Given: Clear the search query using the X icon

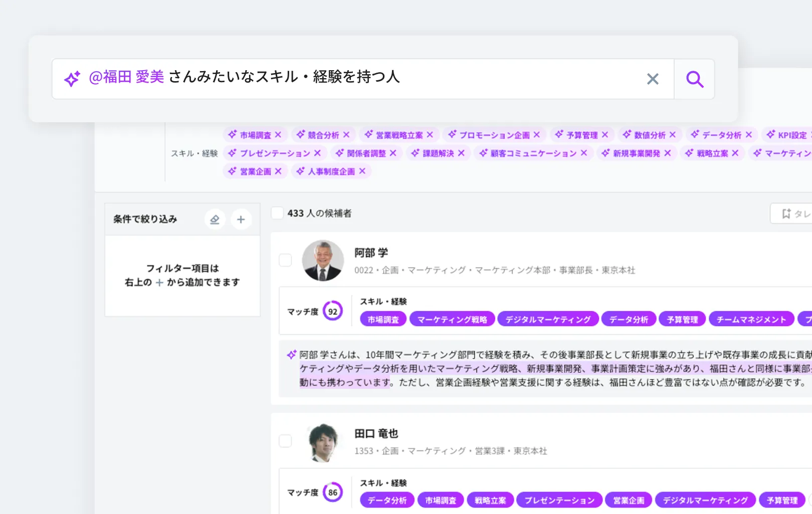Looking at the screenshot, I should (653, 79).
